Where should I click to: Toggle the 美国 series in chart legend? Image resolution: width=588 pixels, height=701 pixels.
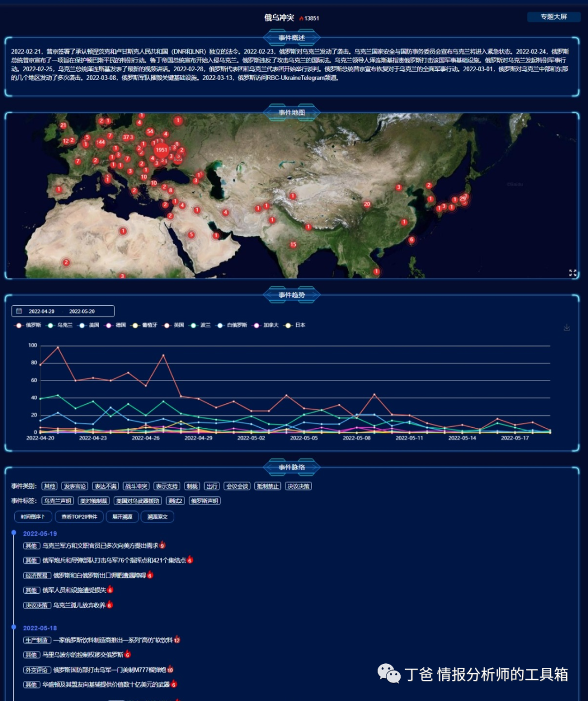click(89, 325)
